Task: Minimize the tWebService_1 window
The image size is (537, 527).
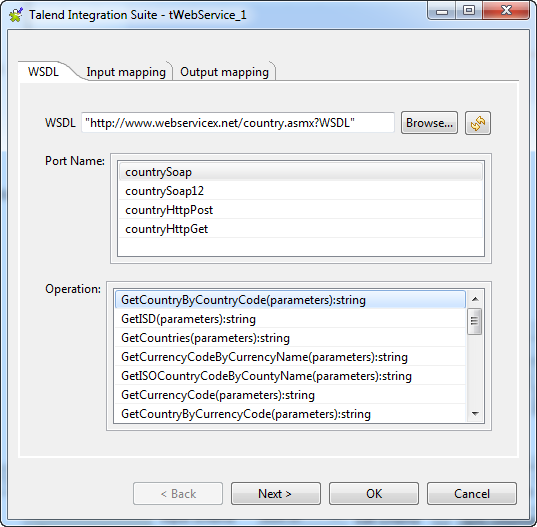Action: tap(442, 11)
